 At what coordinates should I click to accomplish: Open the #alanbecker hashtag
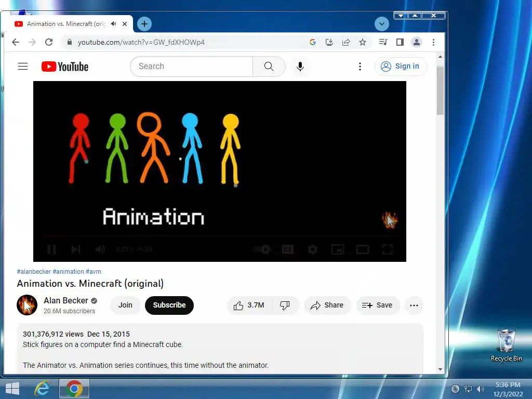tap(34, 271)
